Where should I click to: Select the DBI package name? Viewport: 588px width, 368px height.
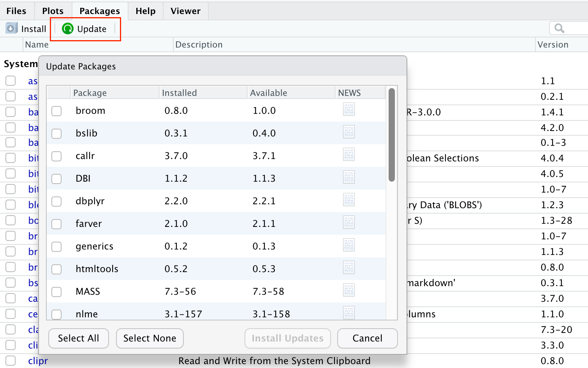(83, 179)
